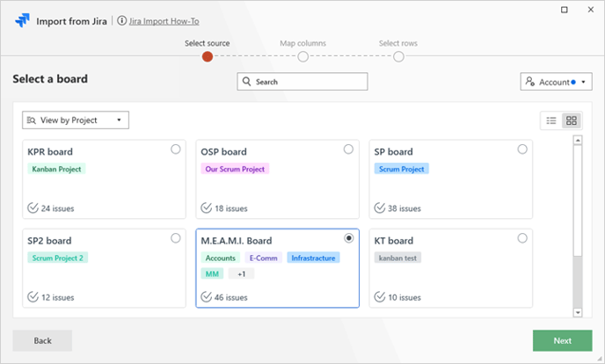The image size is (605, 364).
Task: Click the 24 issues checkmark icon
Action: click(x=33, y=207)
